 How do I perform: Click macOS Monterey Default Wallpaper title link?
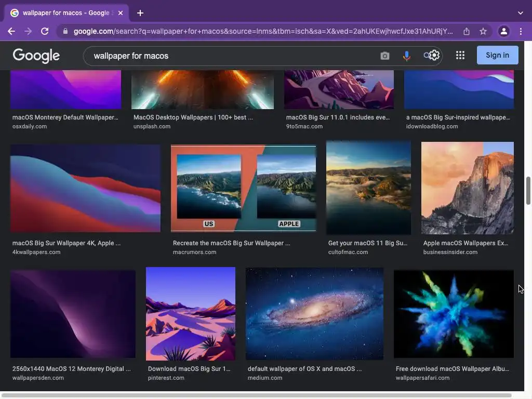65,117
